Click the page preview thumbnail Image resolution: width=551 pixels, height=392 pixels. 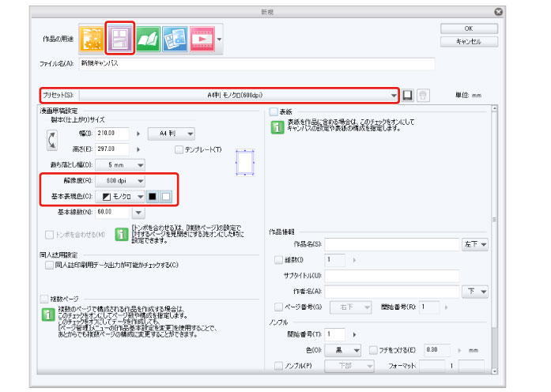pos(245,162)
